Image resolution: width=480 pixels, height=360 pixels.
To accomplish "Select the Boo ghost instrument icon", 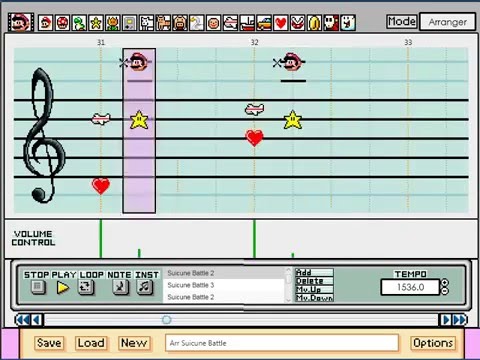I will pos(348,23).
